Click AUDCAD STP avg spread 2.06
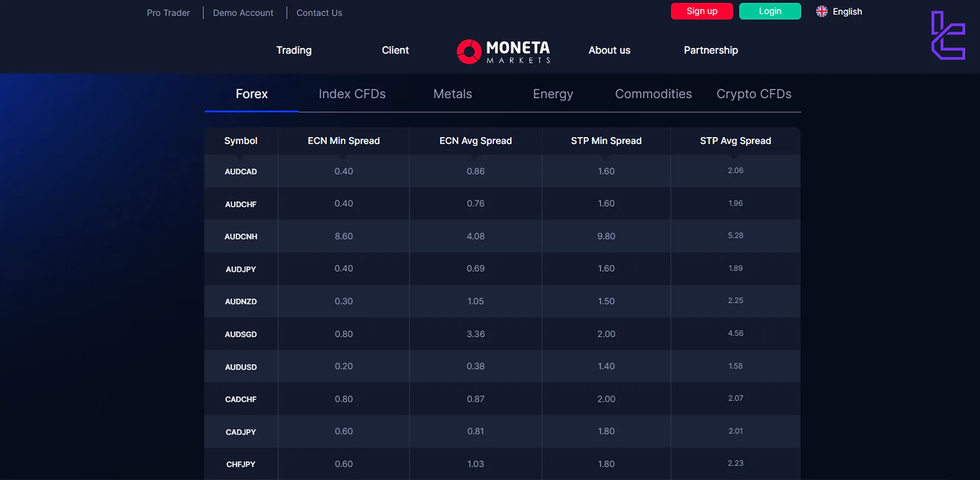980x480 pixels. (736, 170)
